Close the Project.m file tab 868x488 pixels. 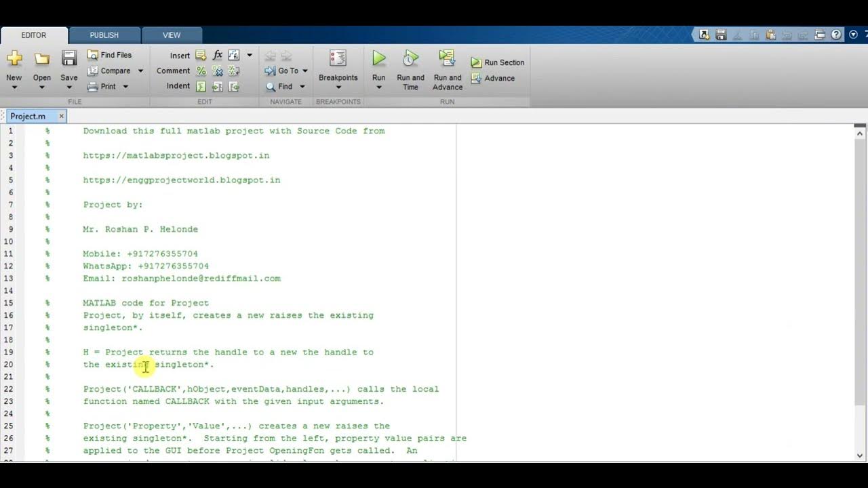[61, 116]
